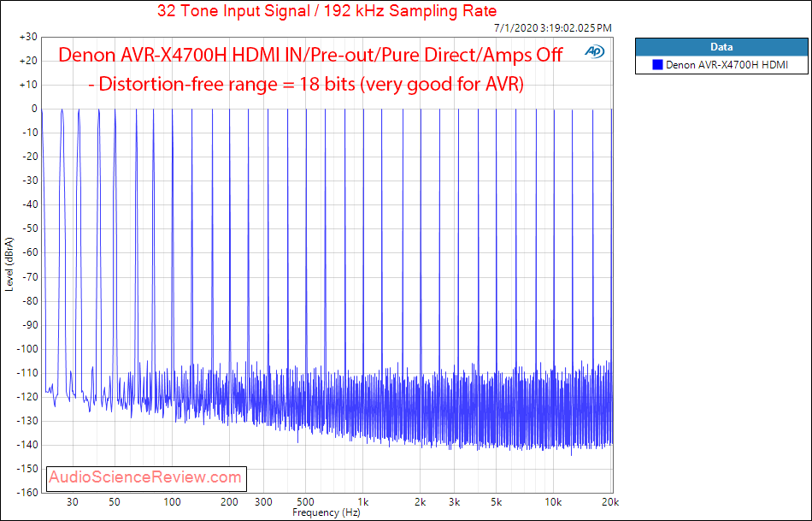This screenshot has height=521, width=812.
Task: Click the 500 frequency axis tick
Action: (x=305, y=502)
